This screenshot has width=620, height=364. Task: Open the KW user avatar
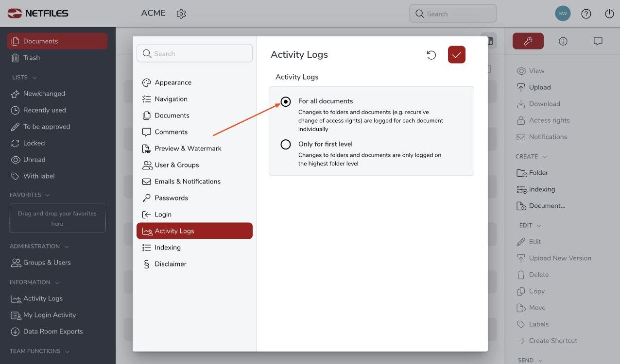click(x=563, y=14)
